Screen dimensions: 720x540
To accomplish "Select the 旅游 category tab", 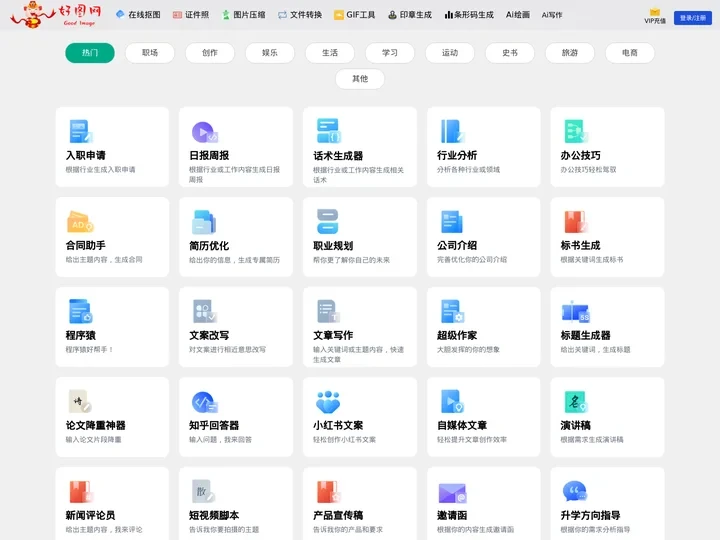I will point(570,53).
